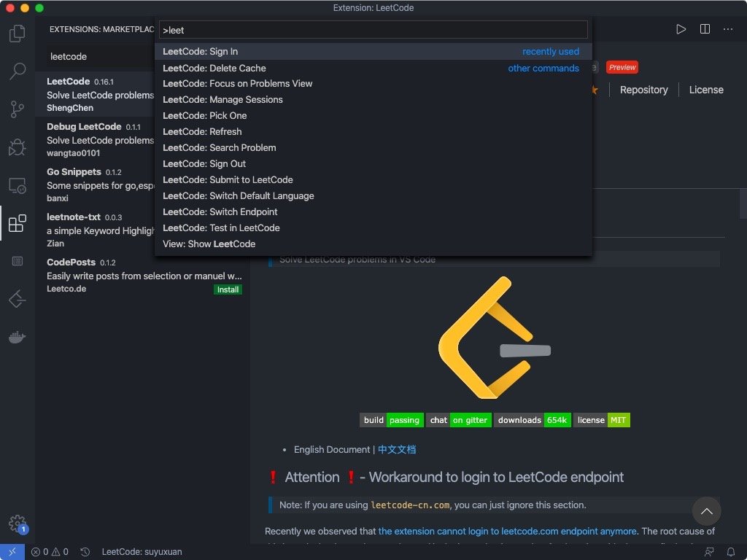Screen dimensions: 747x560
Task: Click the notifications bell in status bar
Action: pyautogui.click(x=730, y=552)
